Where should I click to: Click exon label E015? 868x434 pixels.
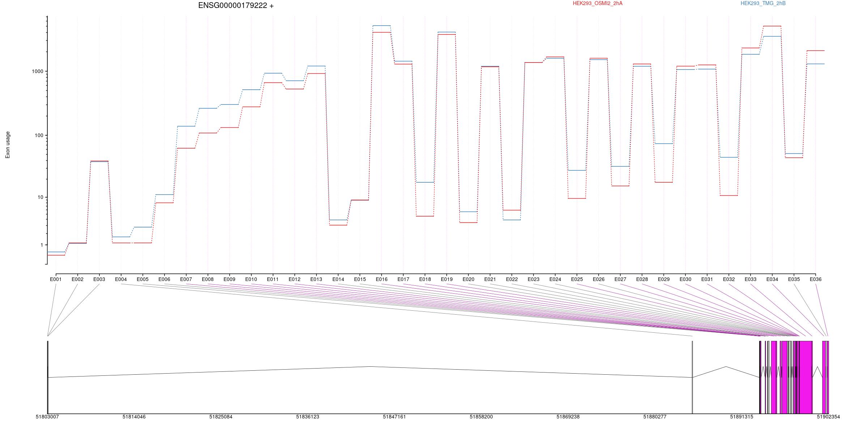(x=360, y=279)
